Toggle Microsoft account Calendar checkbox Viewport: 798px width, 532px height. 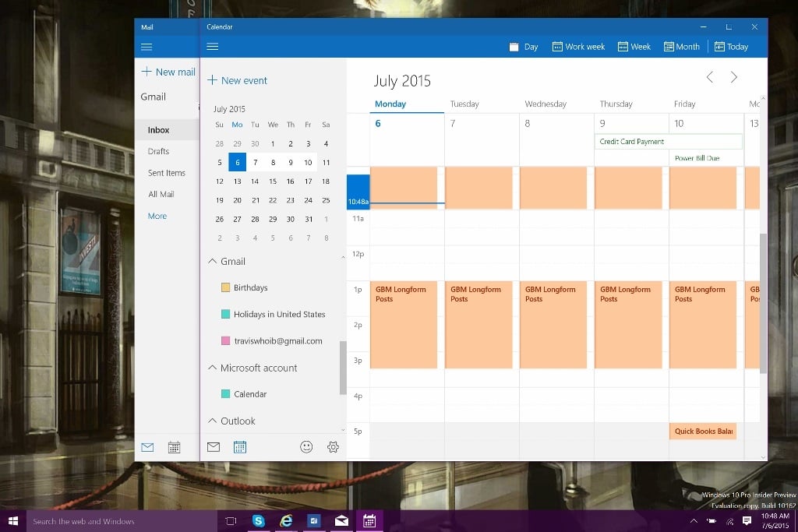point(225,393)
